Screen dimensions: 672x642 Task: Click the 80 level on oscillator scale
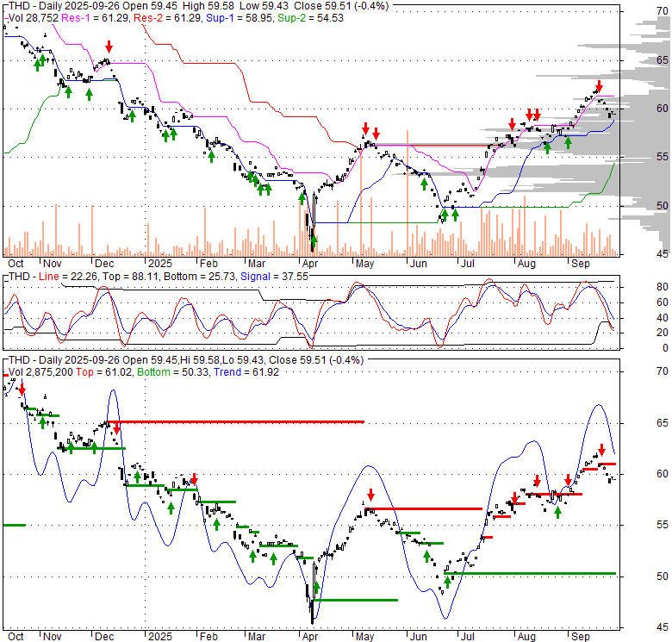[x=663, y=287]
